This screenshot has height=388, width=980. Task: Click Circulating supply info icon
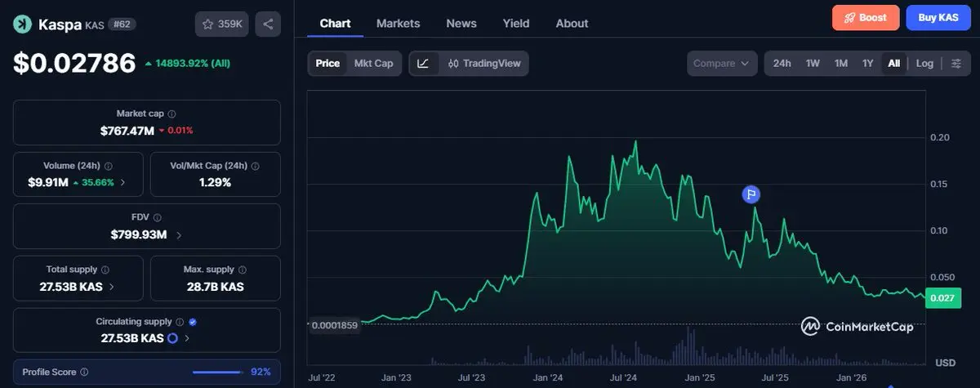(x=180, y=322)
